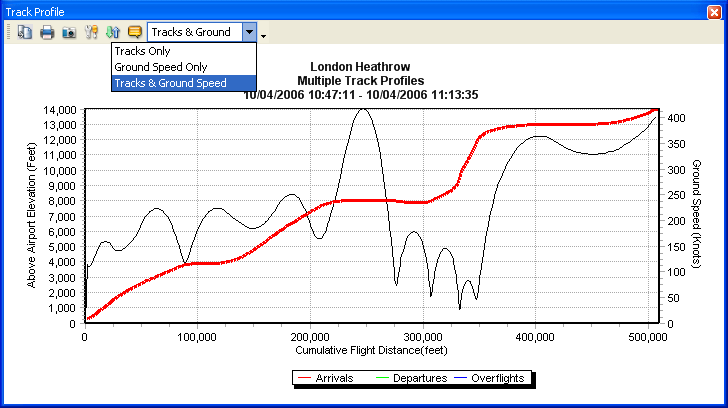The image size is (728, 408).
Task: Print the track profile chart
Action: click(47, 32)
